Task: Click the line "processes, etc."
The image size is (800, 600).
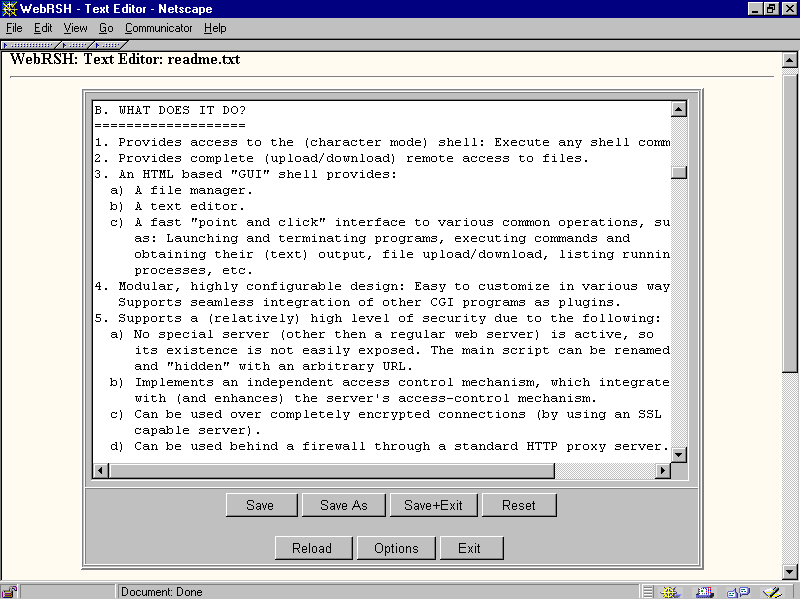Action: coord(193,270)
